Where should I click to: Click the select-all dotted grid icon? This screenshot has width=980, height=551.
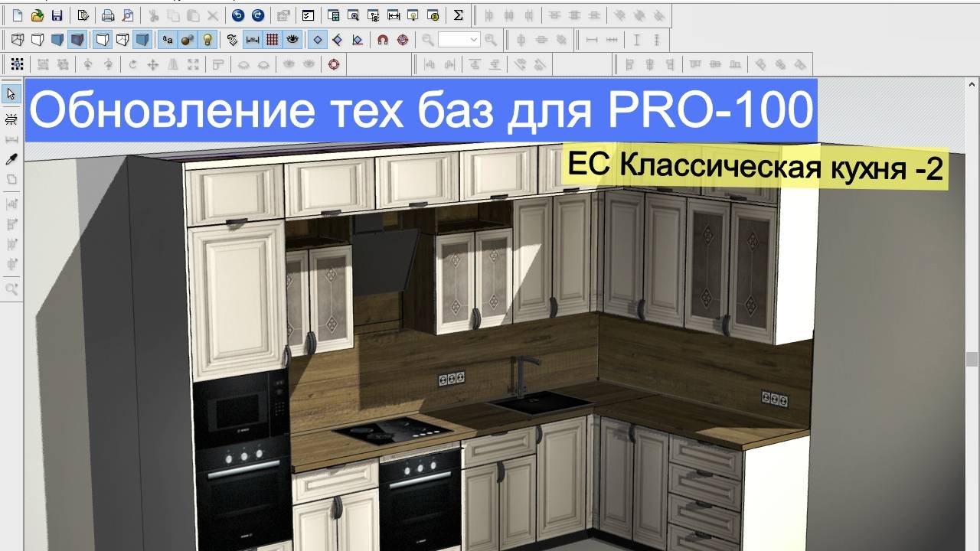tap(17, 64)
